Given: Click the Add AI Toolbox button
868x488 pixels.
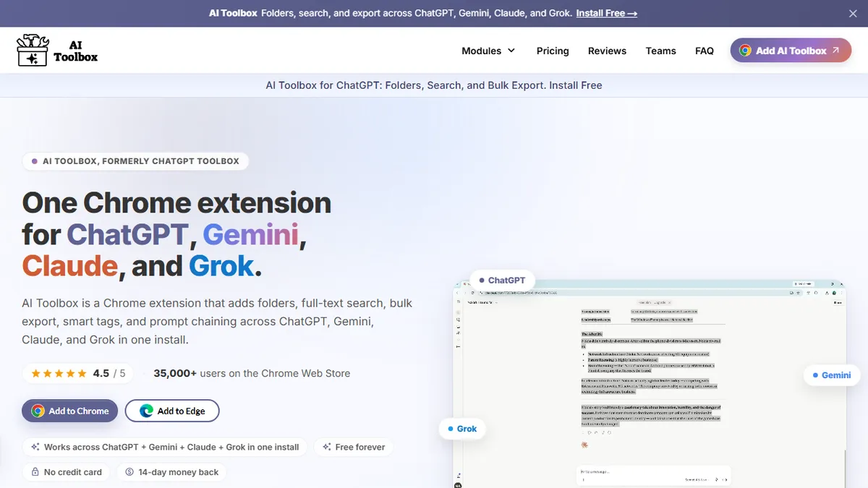Looking at the screenshot, I should (791, 51).
